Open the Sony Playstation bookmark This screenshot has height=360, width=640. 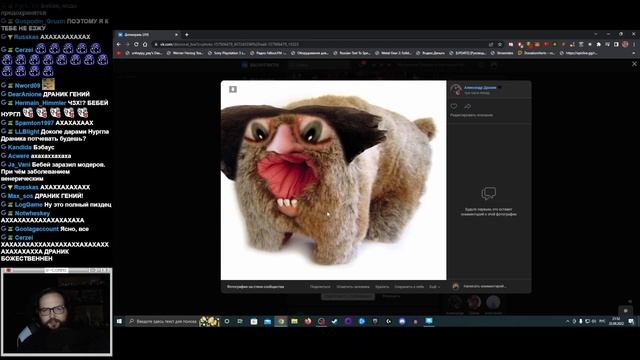coord(228,53)
